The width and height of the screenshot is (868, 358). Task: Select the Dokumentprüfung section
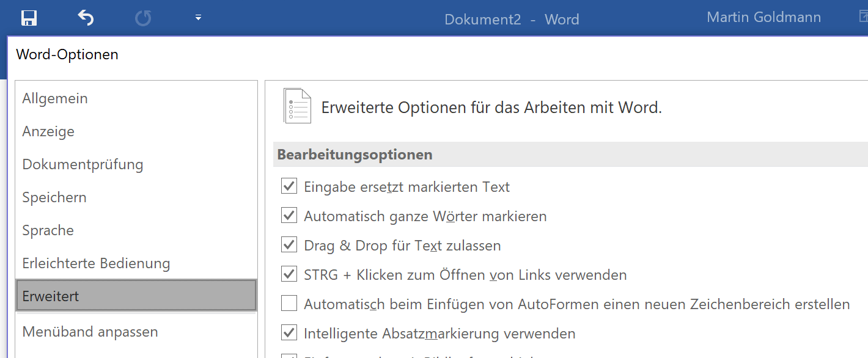(83, 164)
